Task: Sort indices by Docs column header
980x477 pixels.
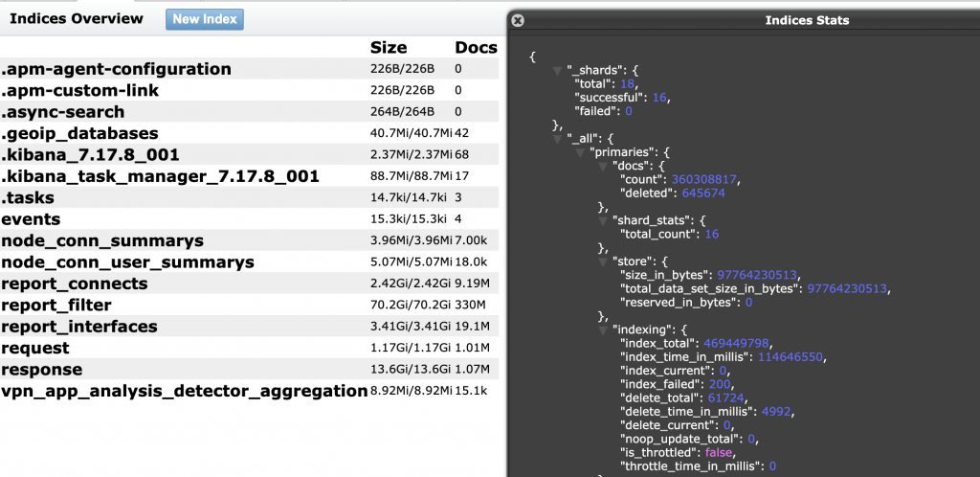Action: point(476,48)
